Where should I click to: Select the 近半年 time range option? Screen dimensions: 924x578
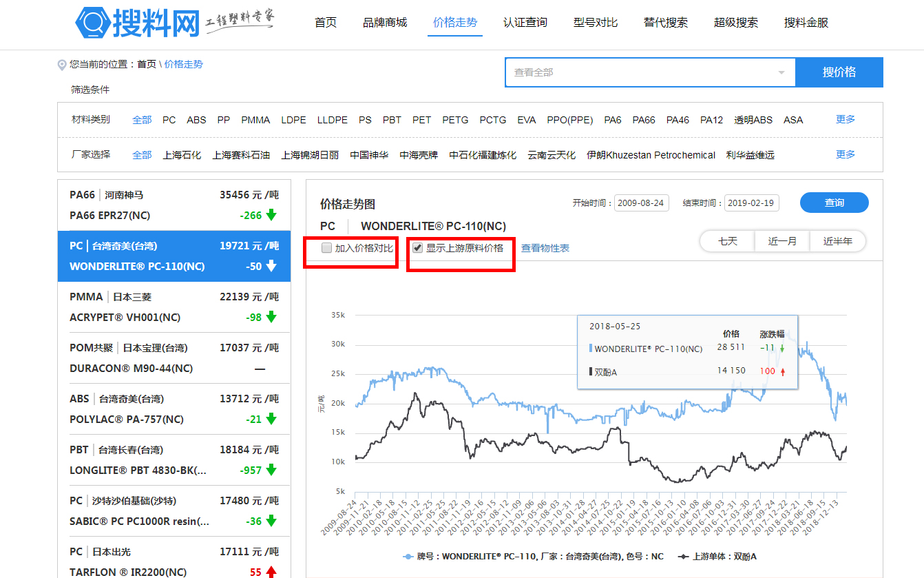tap(837, 241)
